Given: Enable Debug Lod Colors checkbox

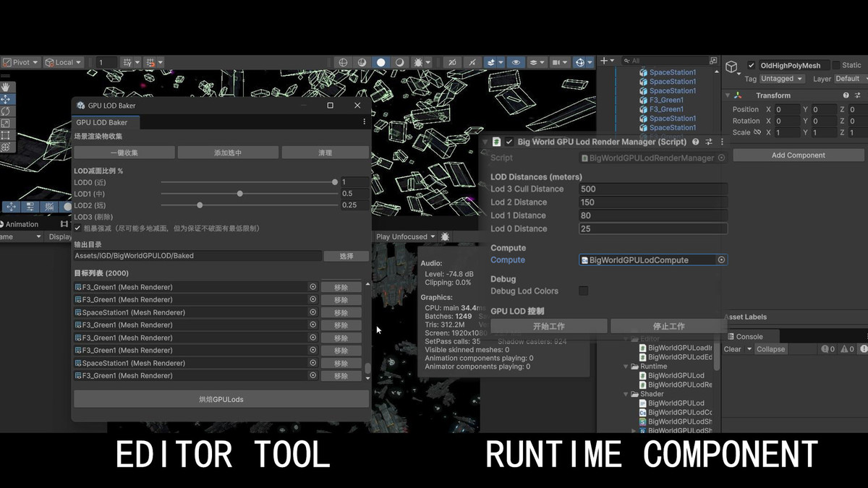Looking at the screenshot, I should [583, 291].
